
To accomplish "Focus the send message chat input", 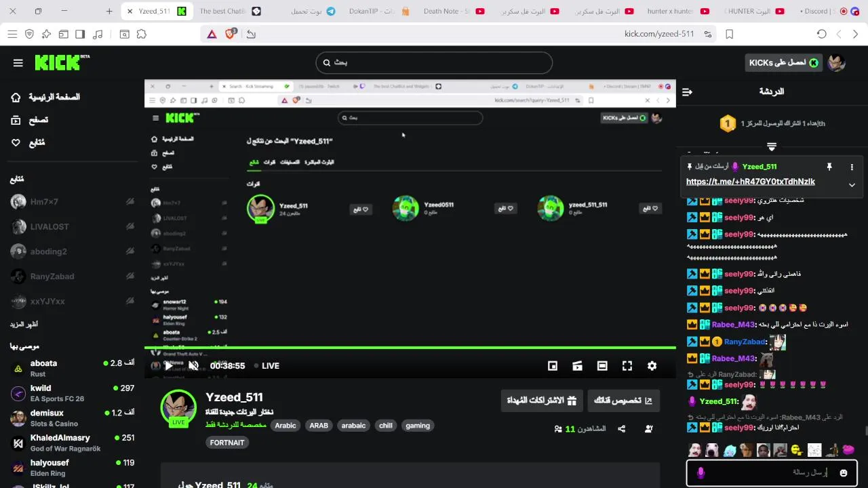I will [773, 472].
